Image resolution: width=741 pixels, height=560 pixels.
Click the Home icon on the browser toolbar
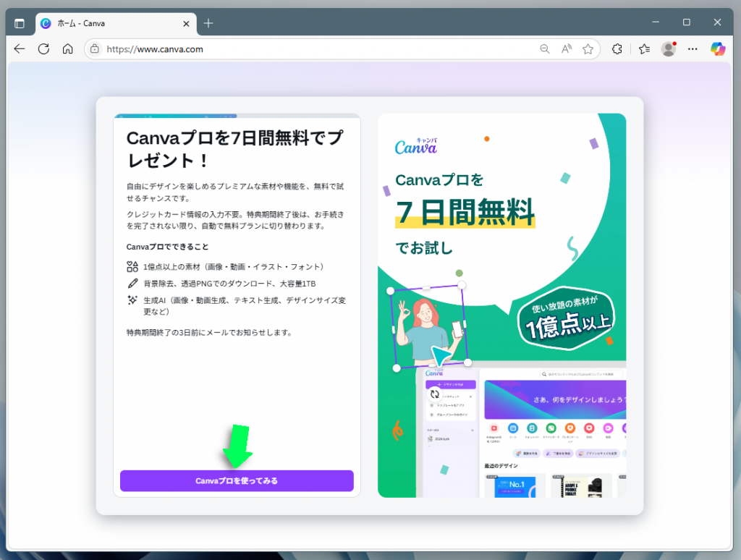click(68, 48)
